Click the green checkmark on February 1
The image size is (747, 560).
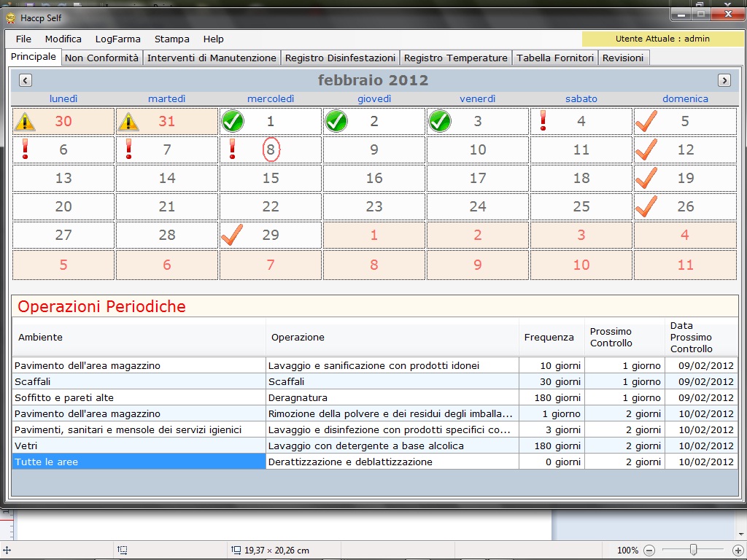click(x=233, y=121)
